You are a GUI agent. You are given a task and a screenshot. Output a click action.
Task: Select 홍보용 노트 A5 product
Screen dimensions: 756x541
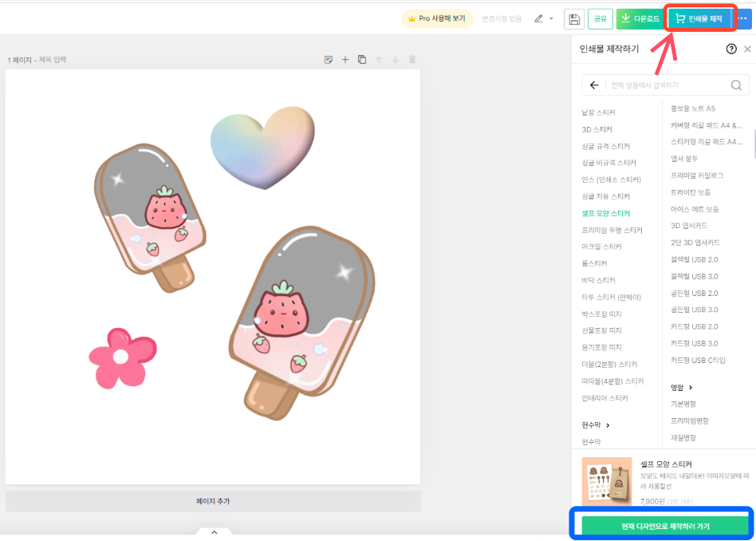(x=693, y=109)
